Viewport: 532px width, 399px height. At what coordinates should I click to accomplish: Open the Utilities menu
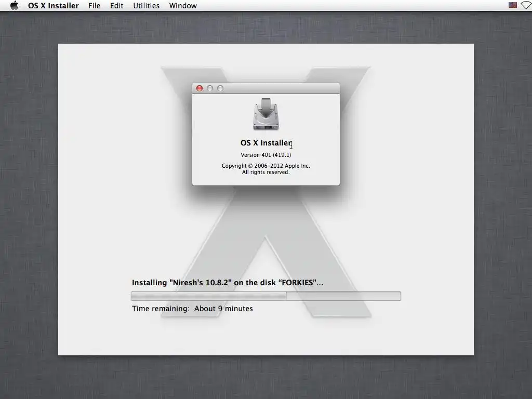pyautogui.click(x=146, y=6)
